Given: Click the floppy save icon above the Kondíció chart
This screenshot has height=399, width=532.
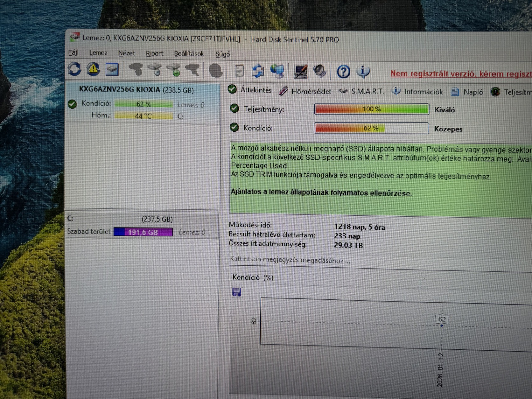Looking at the screenshot, I should (237, 292).
